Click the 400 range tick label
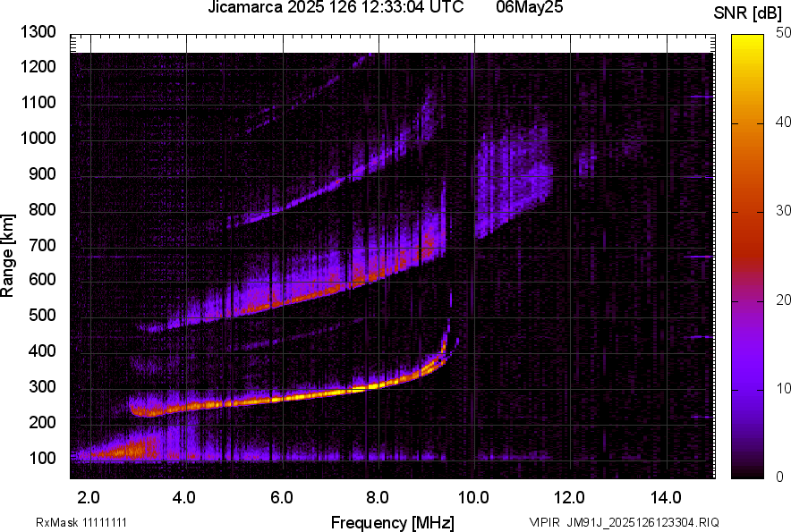Image resolution: width=791 pixels, height=532 pixels. click(x=42, y=350)
